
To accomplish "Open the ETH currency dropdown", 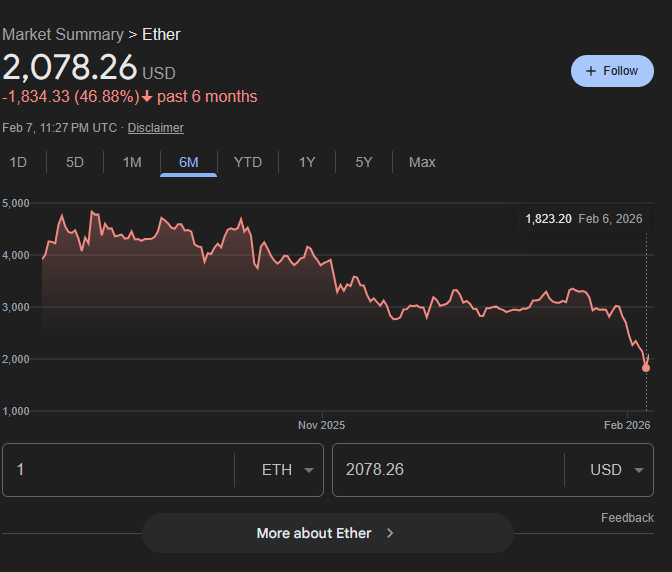I will [288, 470].
